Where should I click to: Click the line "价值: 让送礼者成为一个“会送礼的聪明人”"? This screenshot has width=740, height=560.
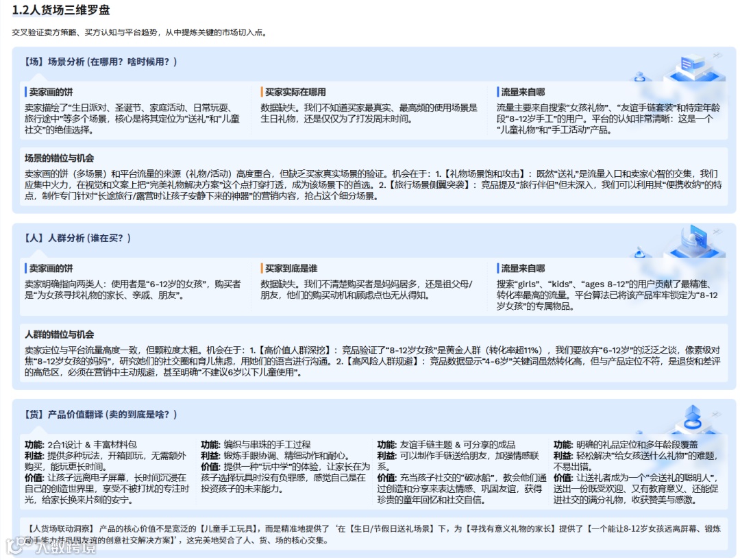(636, 489)
